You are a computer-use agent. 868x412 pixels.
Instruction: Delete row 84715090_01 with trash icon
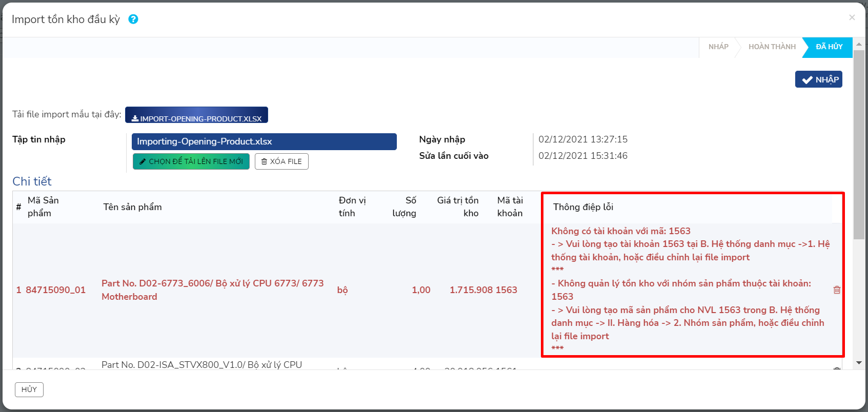coord(837,290)
